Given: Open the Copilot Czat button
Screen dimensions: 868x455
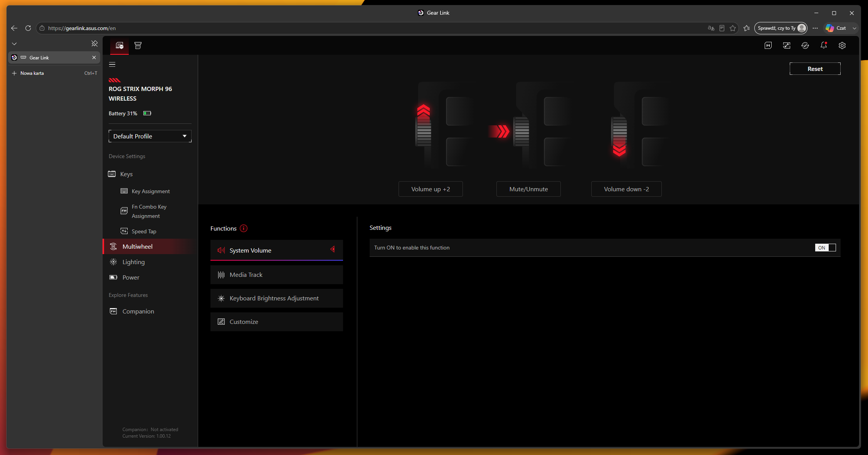Looking at the screenshot, I should coord(836,28).
